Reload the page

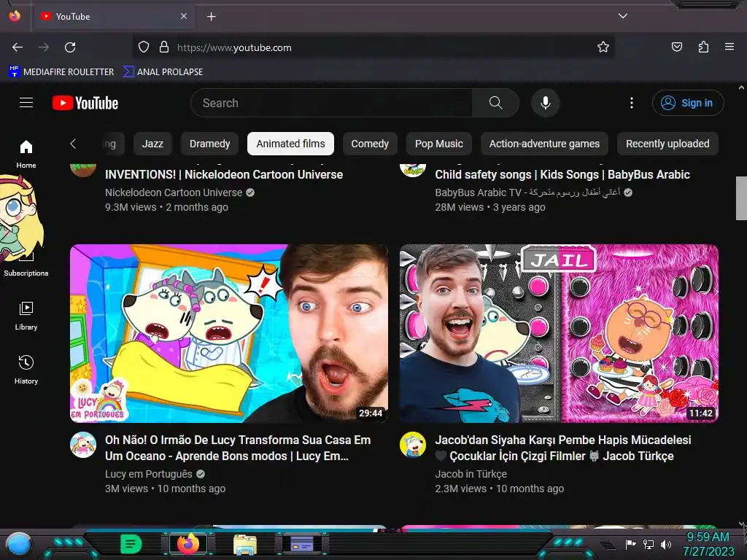click(x=70, y=47)
